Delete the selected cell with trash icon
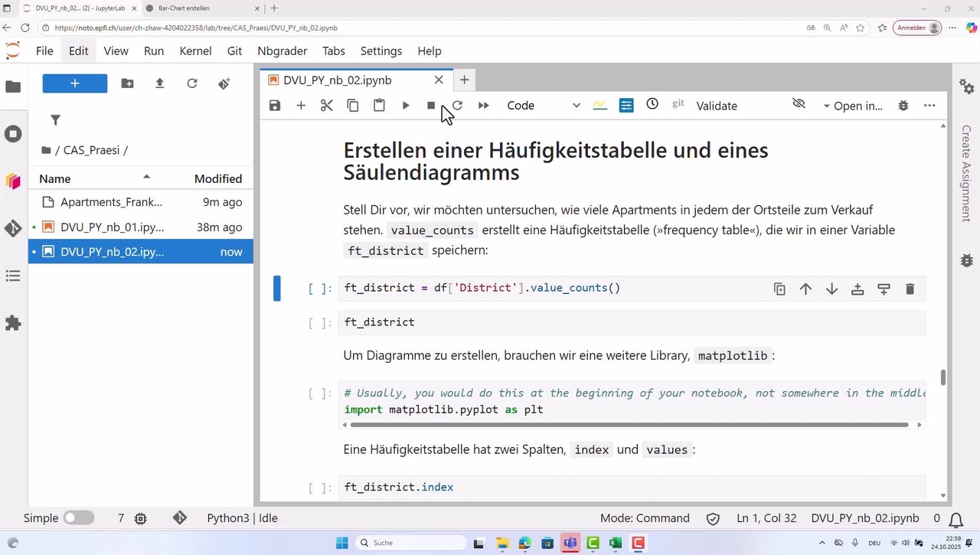The image size is (980, 555). tap(910, 289)
